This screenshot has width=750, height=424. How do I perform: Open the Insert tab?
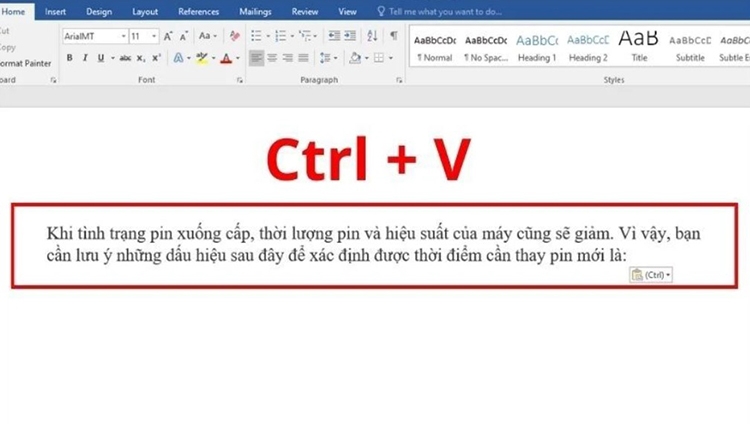55,11
